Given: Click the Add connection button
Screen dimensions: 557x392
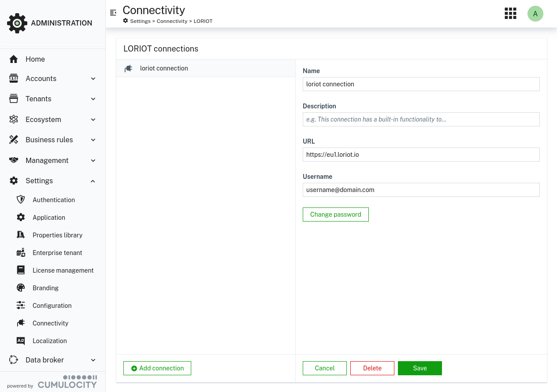Looking at the screenshot, I should (157, 368).
